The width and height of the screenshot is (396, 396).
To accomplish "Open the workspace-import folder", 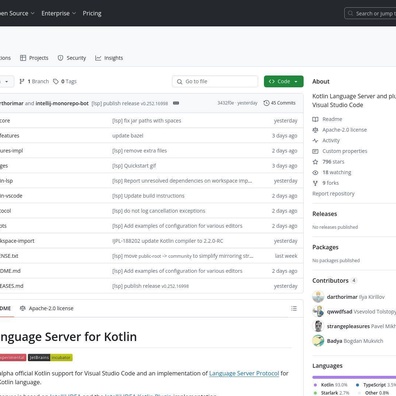I will click(17, 241).
